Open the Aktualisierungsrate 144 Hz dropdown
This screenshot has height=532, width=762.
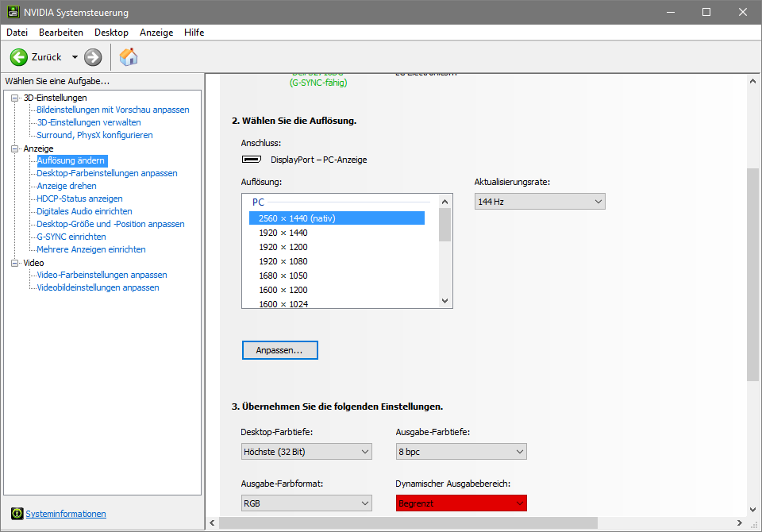click(x=540, y=202)
